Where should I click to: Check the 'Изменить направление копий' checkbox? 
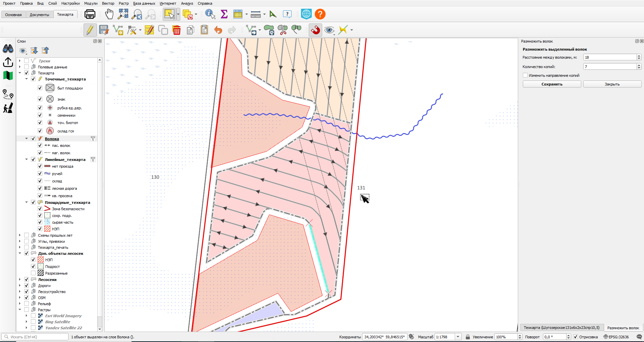click(x=525, y=75)
